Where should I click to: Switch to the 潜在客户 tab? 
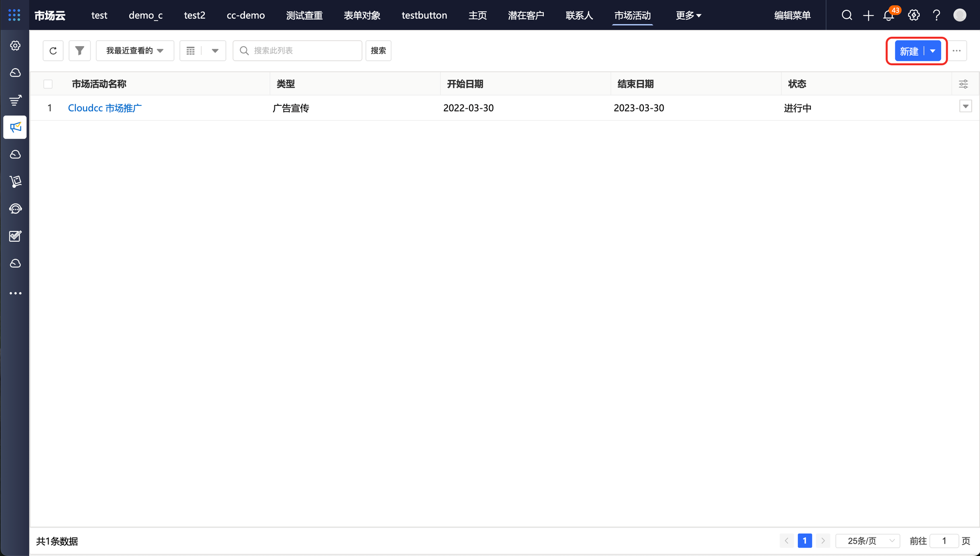tap(526, 15)
